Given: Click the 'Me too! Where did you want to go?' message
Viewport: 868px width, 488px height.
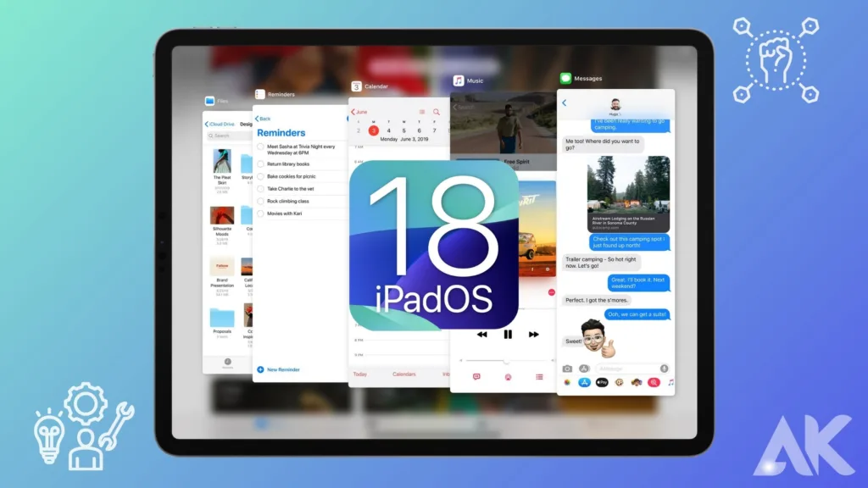Looking at the screenshot, I should click(603, 144).
